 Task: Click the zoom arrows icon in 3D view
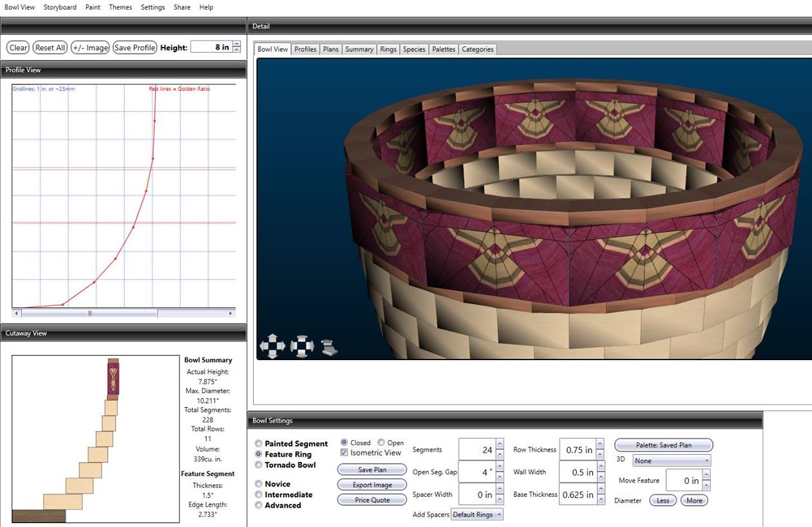point(302,346)
